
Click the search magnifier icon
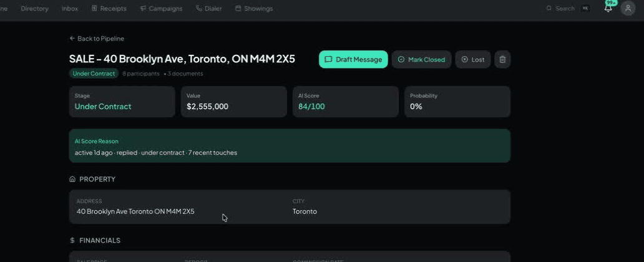(x=549, y=8)
